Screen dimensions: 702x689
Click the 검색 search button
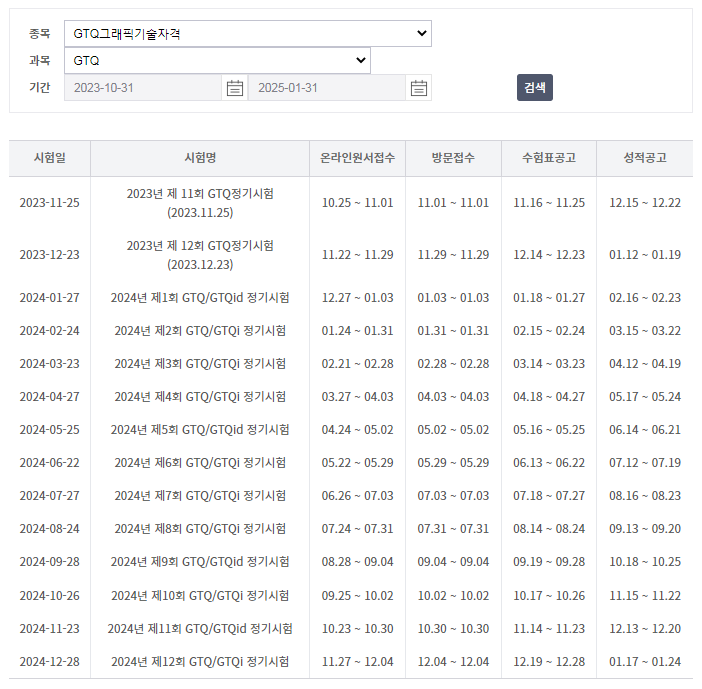click(535, 88)
